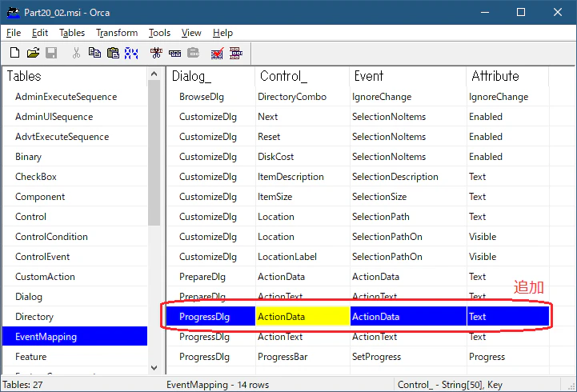
Task: Open the Tables menu
Action: [x=72, y=33]
